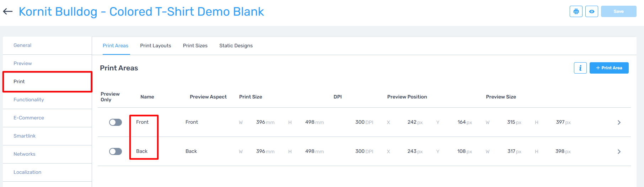
Task: Click the eye preview icon
Action: coord(591,11)
